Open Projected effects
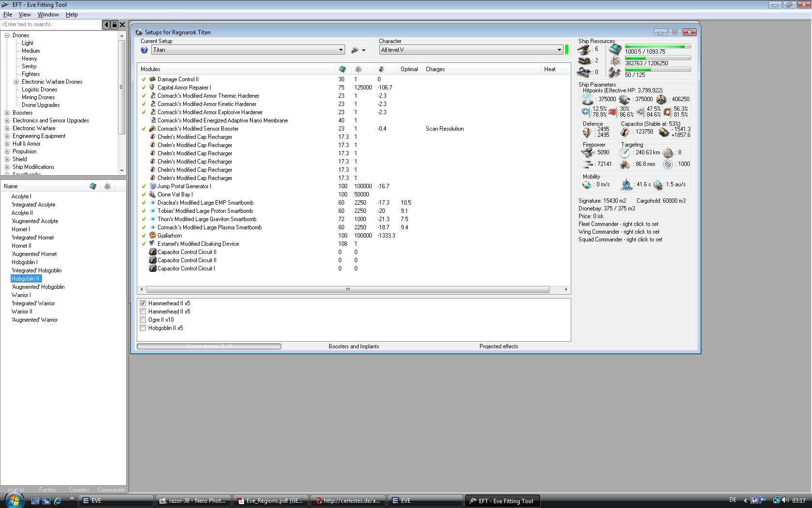Viewport: 812px width, 508px height. tap(499, 346)
